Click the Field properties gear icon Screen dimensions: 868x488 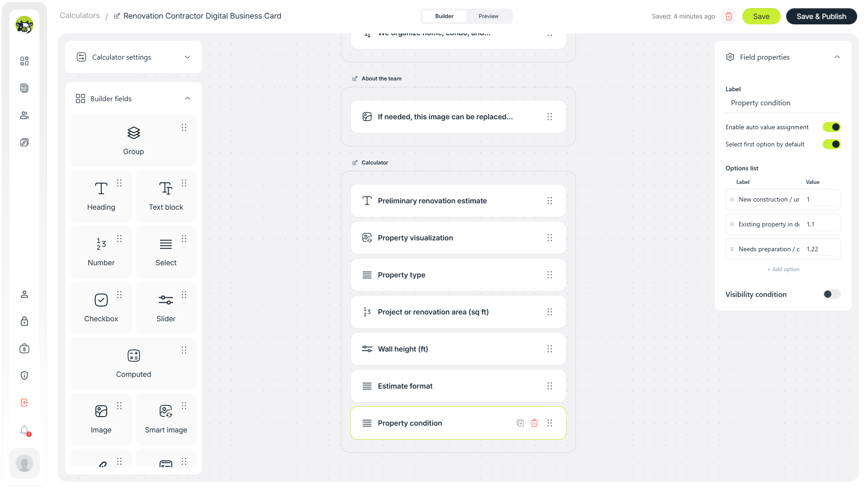tap(730, 57)
